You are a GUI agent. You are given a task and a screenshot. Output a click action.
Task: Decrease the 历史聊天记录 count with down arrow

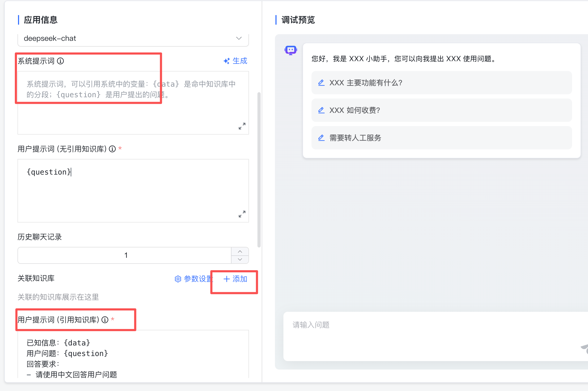click(x=240, y=259)
